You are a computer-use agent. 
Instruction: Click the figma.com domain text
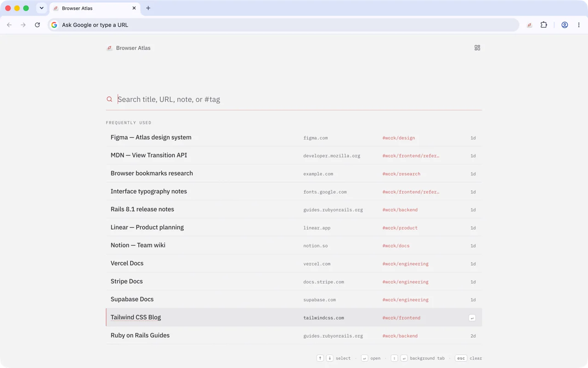pyautogui.click(x=316, y=138)
